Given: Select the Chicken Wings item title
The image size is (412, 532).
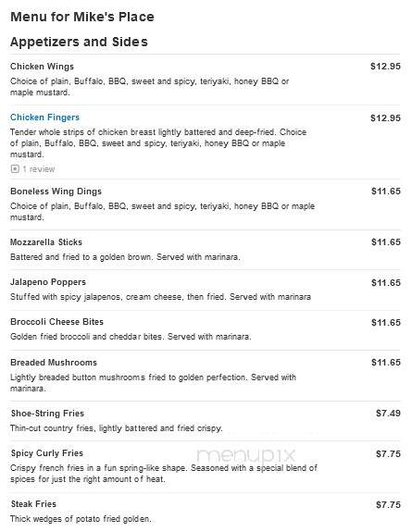Looking at the screenshot, I should [42, 67].
